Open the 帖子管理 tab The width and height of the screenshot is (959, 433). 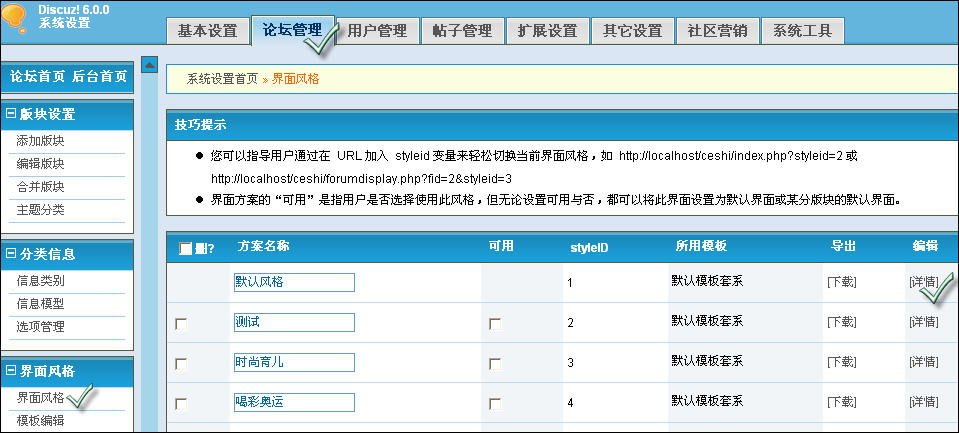point(462,31)
